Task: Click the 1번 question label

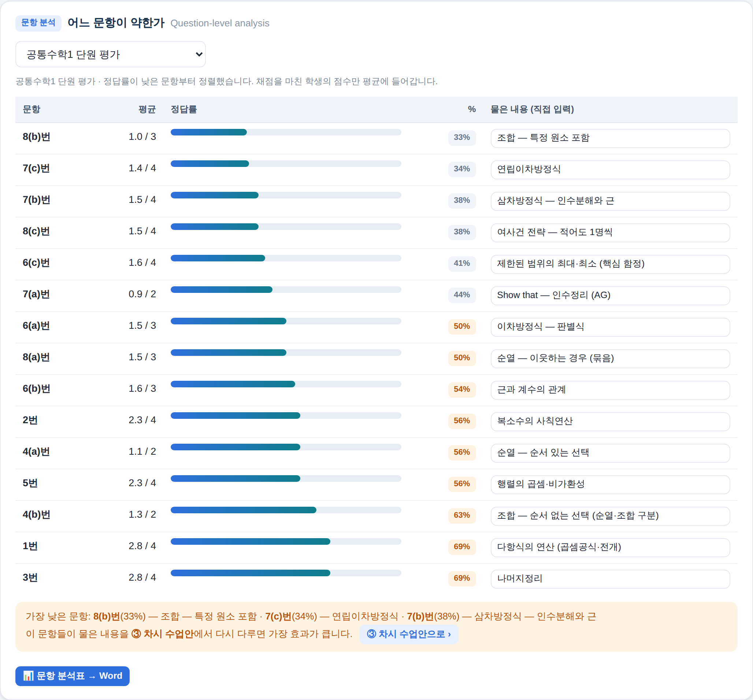Action: 30,546
